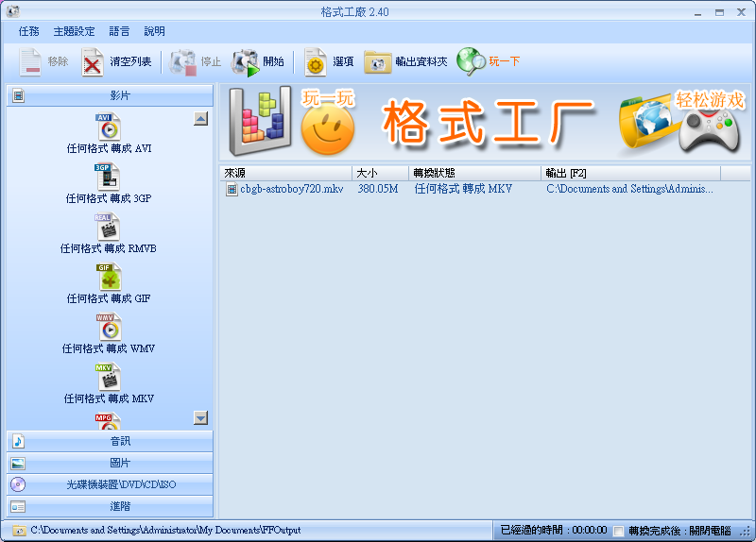756x542 pixels.
Task: Select the convert to WMV icon
Action: (x=109, y=327)
